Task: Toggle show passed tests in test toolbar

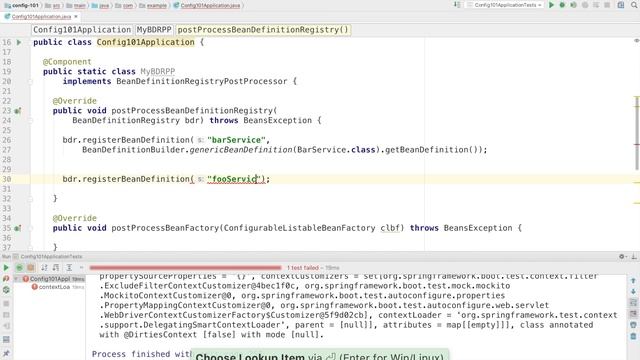Action: (19, 268)
